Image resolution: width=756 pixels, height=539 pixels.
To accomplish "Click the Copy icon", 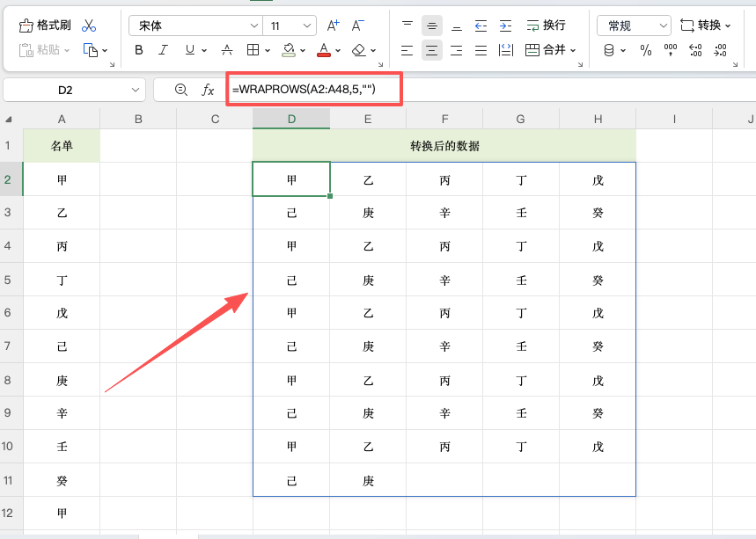I will 90,50.
